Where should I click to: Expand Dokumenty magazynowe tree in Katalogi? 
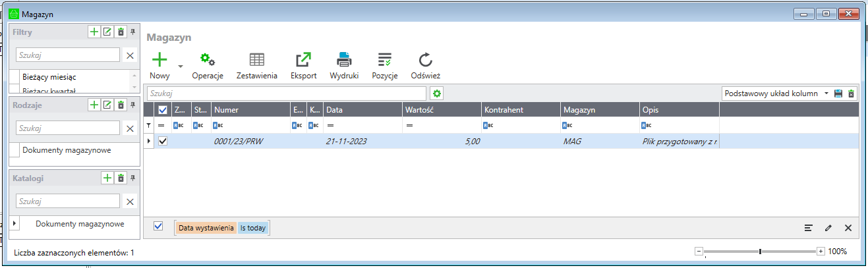(14, 224)
